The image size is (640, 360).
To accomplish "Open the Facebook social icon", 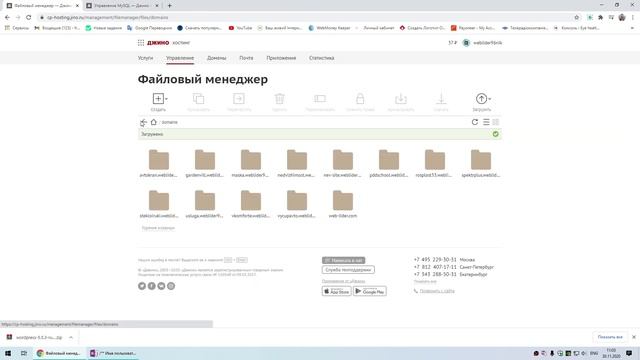I will pos(151,286).
